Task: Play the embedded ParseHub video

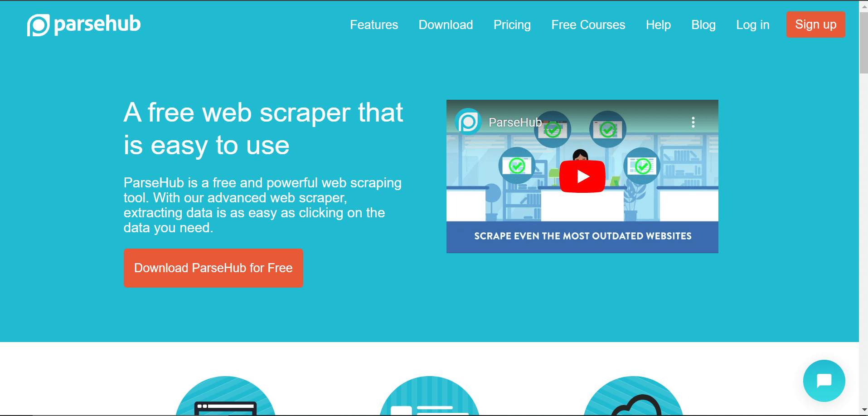Action: point(582,176)
